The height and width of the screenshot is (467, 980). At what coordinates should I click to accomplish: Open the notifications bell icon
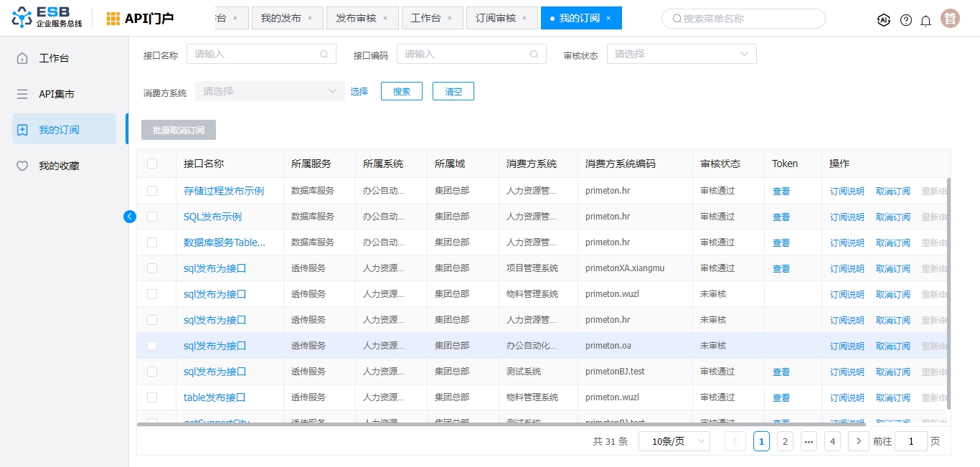pyautogui.click(x=925, y=20)
